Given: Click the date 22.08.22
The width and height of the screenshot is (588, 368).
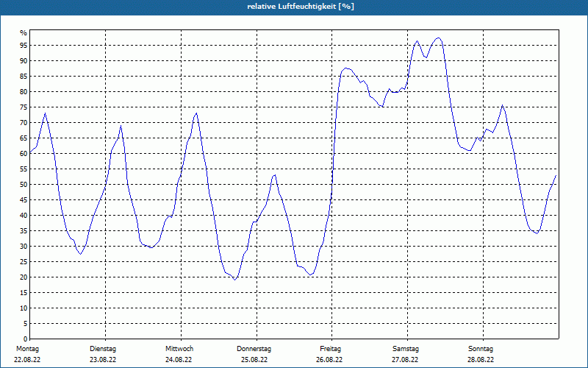Looking at the screenshot, I should point(27,360).
